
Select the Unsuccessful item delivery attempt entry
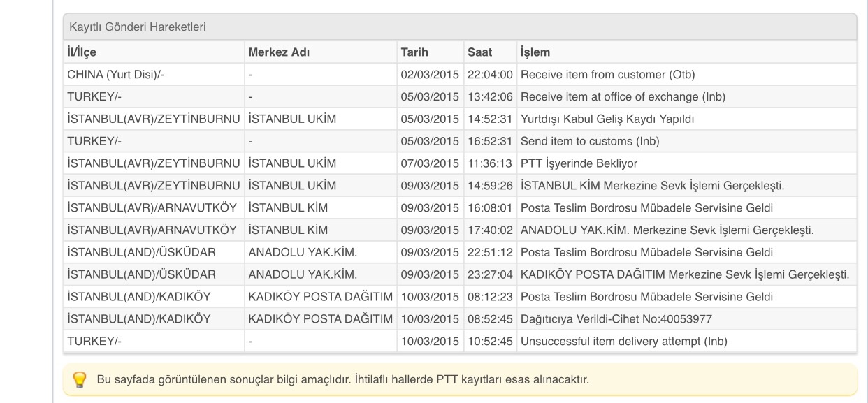tap(624, 342)
